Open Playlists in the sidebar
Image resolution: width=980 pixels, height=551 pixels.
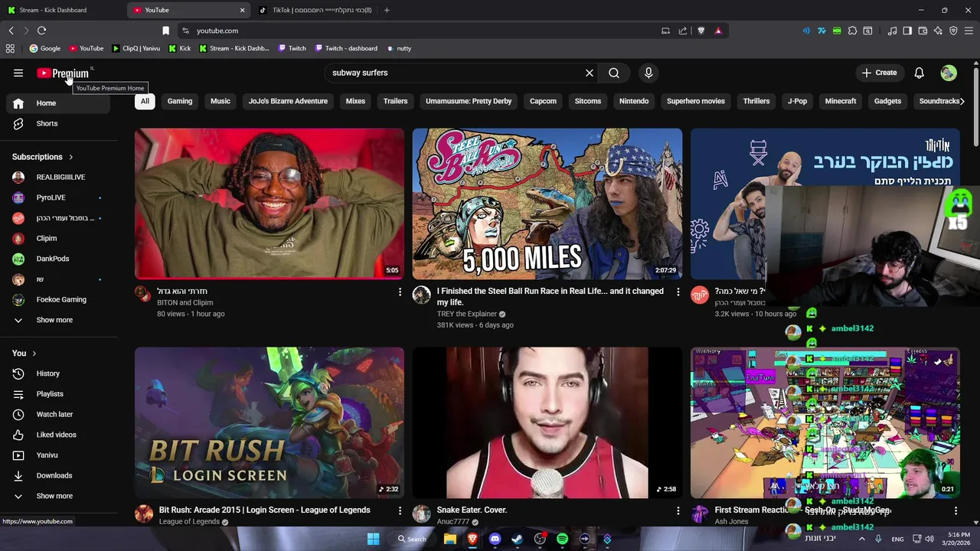(x=58, y=394)
